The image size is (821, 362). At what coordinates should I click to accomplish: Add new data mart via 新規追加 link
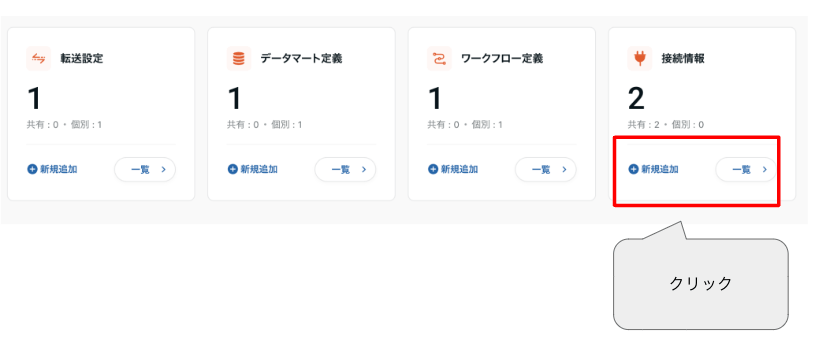coord(253,169)
